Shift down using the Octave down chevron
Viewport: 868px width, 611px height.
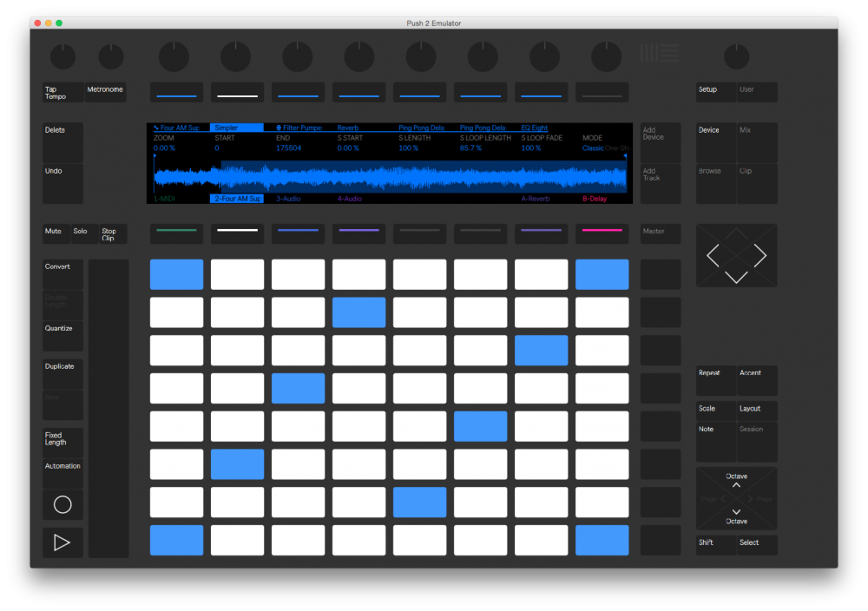(736, 511)
